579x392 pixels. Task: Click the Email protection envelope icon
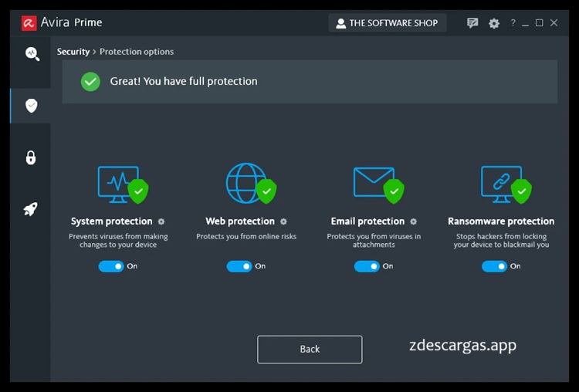tap(378, 184)
